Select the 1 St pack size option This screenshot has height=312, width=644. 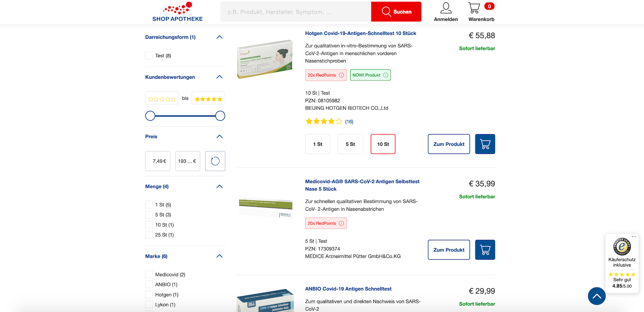pyautogui.click(x=317, y=144)
